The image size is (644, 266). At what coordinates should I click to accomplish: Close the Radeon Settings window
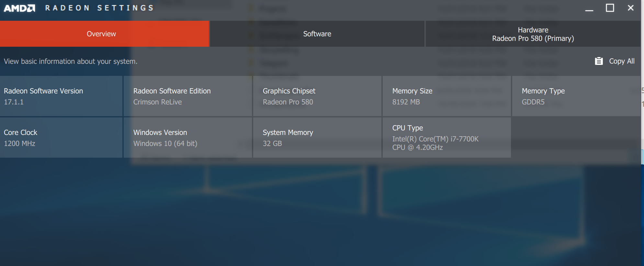point(630,8)
